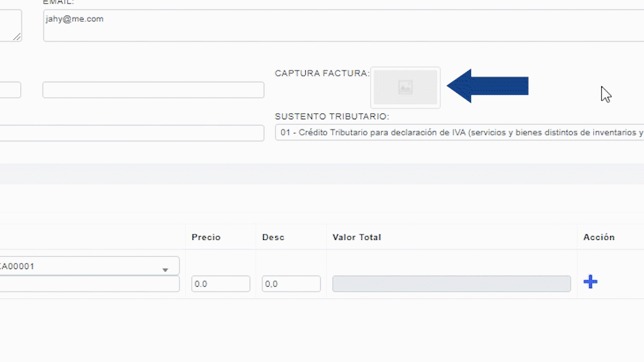Click the grayed Valor Total field

click(x=451, y=284)
